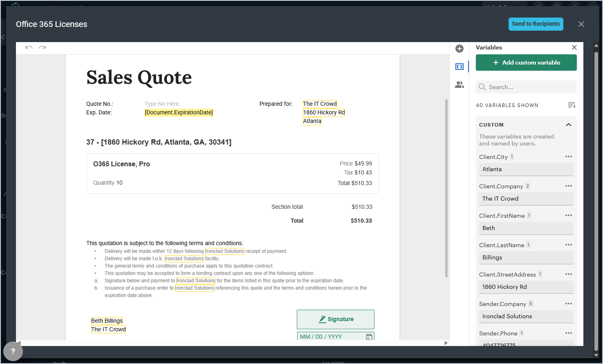Click the 40 Variables Shown label
The width and height of the screenshot is (603, 364).
(507, 105)
